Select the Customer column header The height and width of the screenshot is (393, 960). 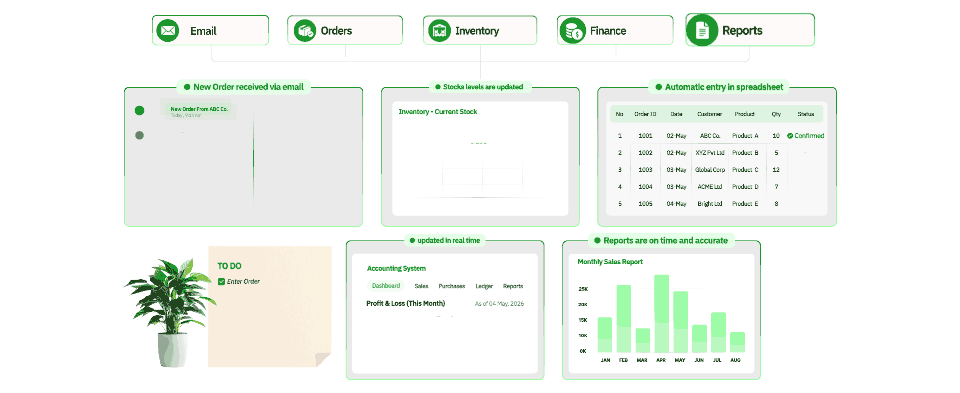[x=710, y=114]
